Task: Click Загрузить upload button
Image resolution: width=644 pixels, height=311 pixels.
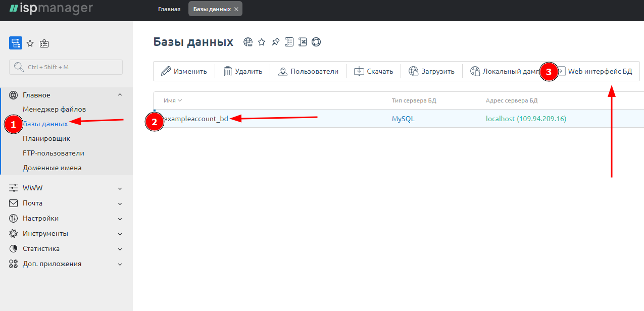Action: [431, 71]
